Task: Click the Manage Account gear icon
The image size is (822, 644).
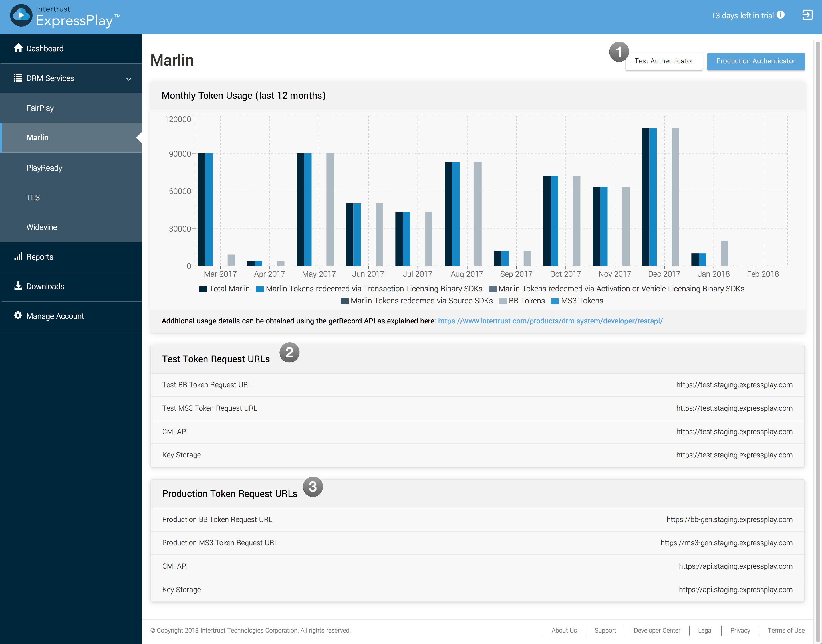Action: click(x=18, y=315)
